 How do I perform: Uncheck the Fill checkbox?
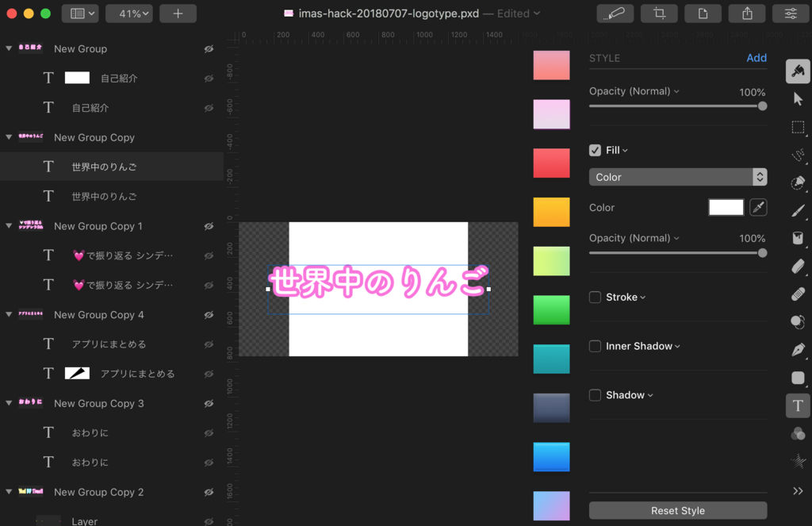[x=595, y=150]
